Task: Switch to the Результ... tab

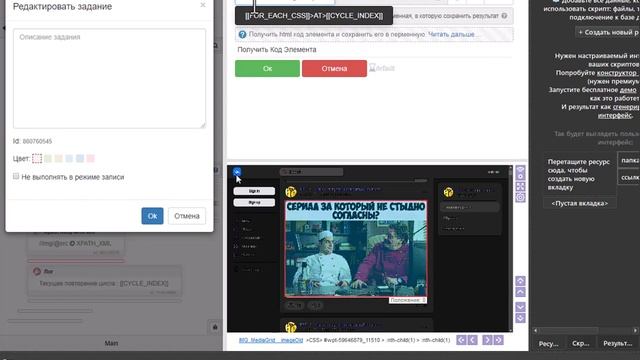Action: tap(618, 344)
